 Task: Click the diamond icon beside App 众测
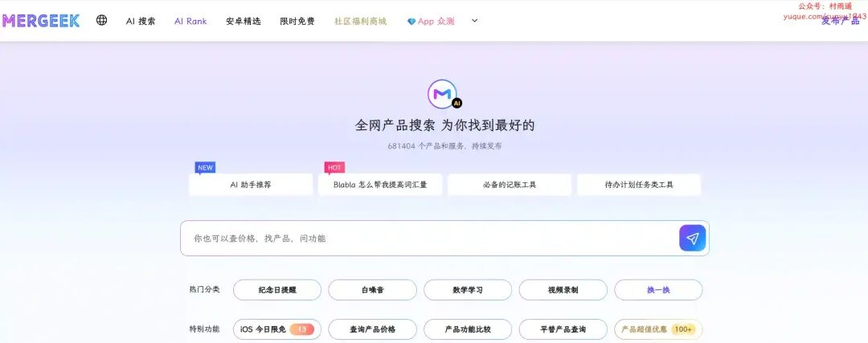411,22
